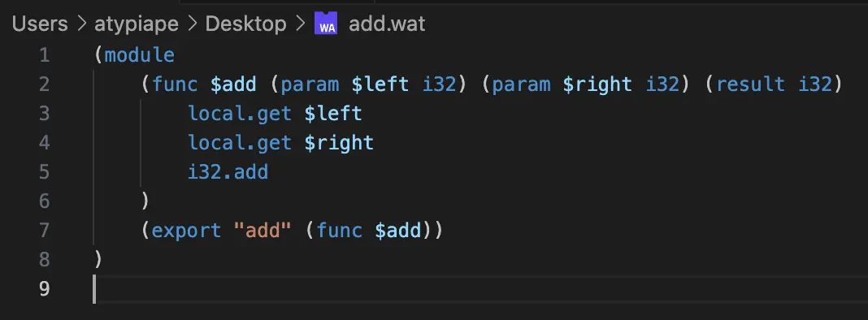Place cursor on empty line 9
Screen dimensions: 868x320
click(476, 288)
